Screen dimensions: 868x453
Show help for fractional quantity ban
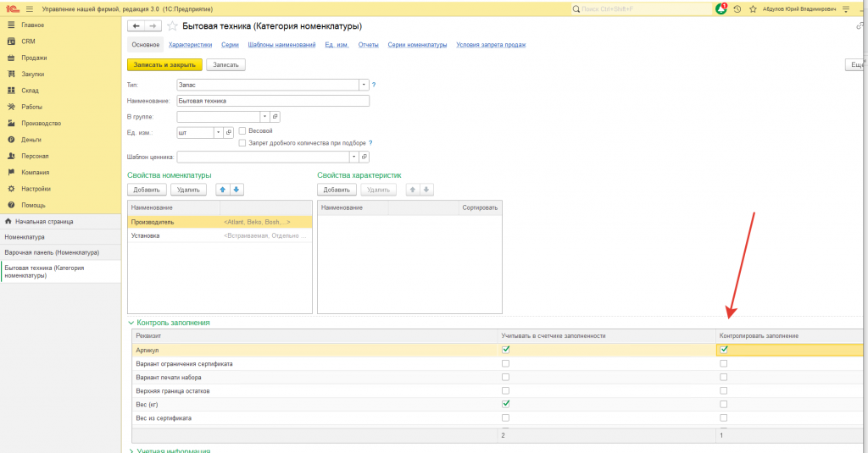(370, 143)
